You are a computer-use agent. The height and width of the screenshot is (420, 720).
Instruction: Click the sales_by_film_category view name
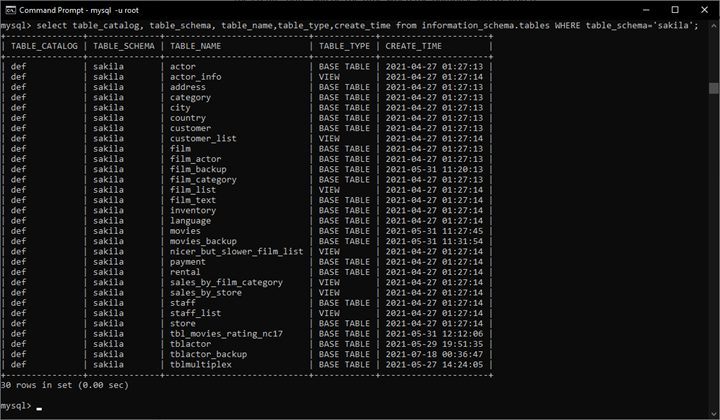click(226, 282)
